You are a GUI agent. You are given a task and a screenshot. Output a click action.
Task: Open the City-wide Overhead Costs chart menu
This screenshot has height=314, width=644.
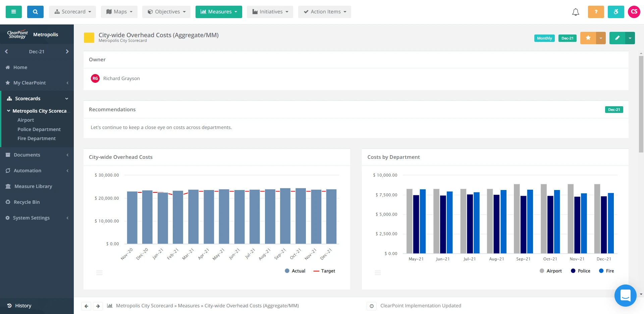coord(99,273)
